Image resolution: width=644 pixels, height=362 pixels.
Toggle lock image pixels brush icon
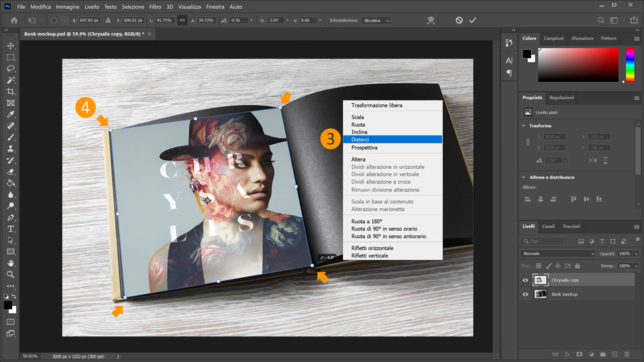[x=548, y=266]
